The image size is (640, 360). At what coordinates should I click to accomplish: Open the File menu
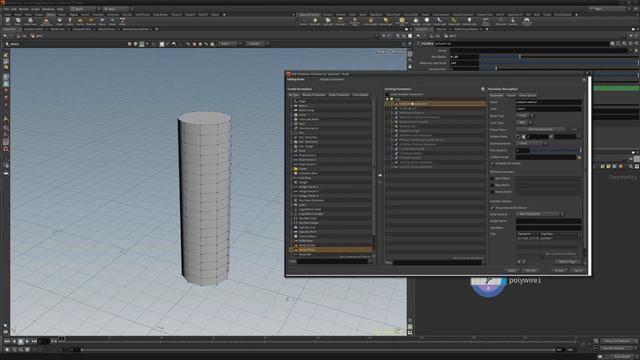pyautogui.click(x=6, y=9)
